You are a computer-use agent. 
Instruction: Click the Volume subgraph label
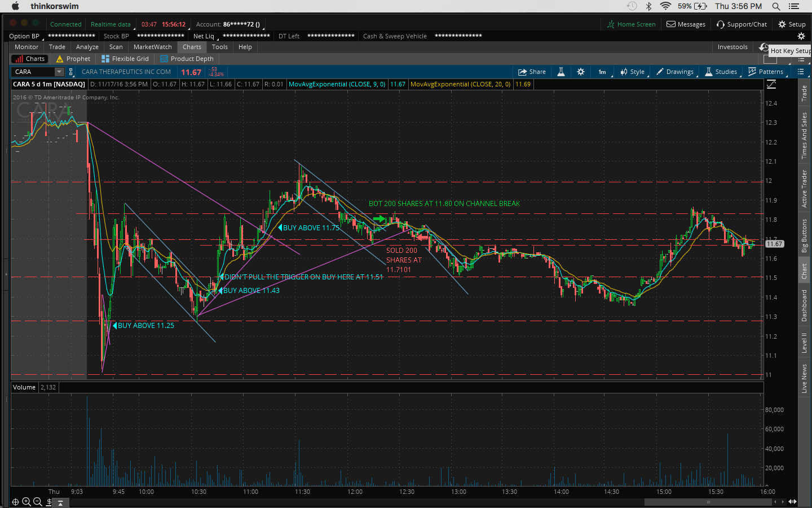24,387
